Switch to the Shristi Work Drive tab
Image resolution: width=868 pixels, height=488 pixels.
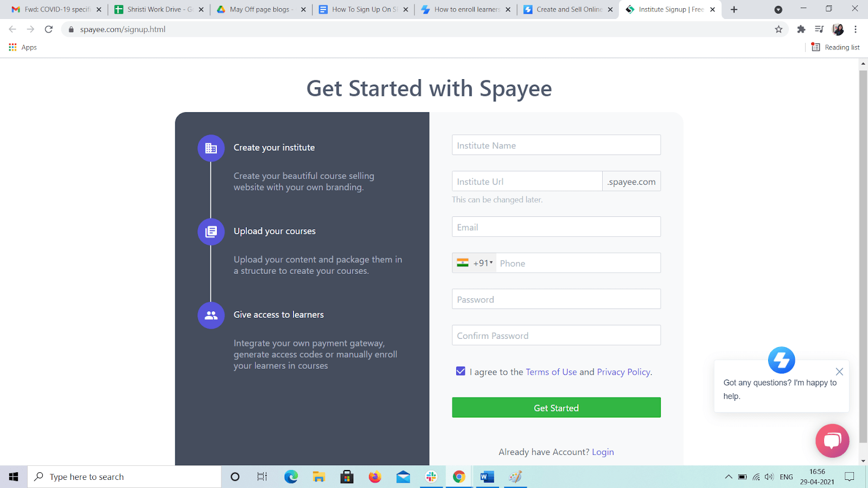coord(154,9)
